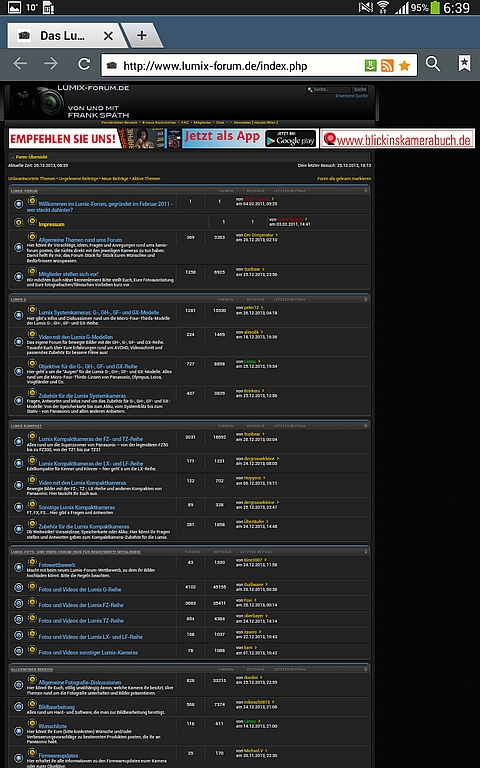Tap the green reader icon in address bar
480x768 pixels.
tap(371, 65)
